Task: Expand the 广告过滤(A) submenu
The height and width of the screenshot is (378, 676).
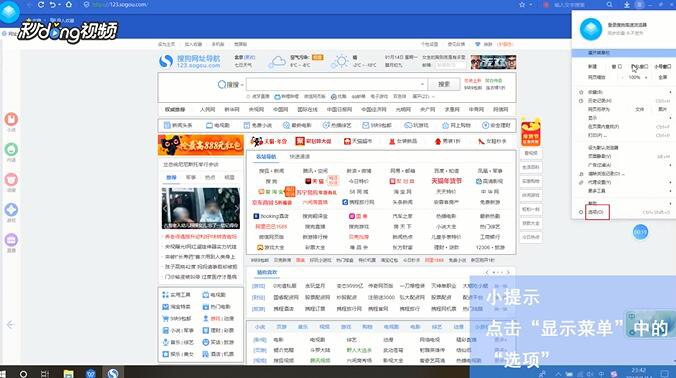Action: pos(670,165)
